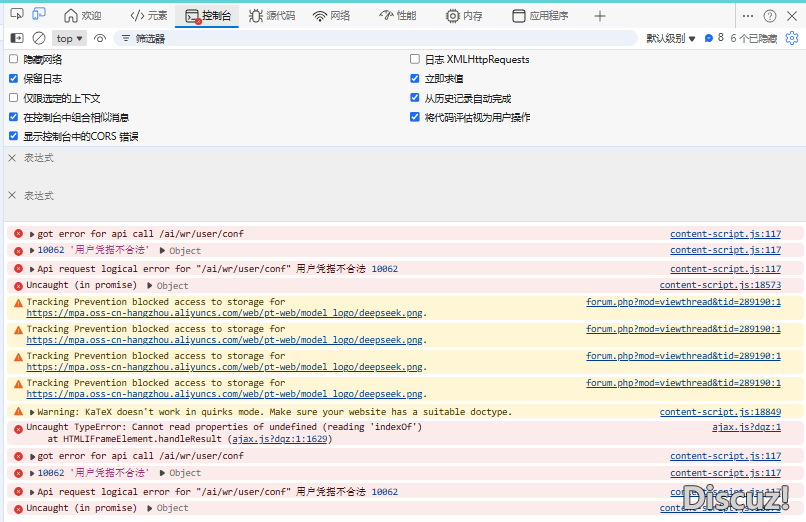Uncheck the 保留日志 checkbox
The height and width of the screenshot is (522, 806).
coord(14,78)
